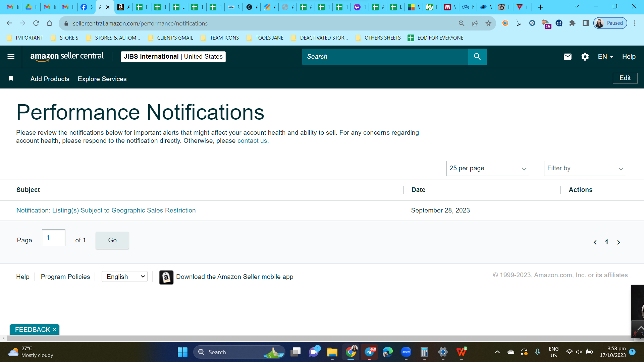Go to previous page arrow
644x362 pixels.
tap(595, 242)
